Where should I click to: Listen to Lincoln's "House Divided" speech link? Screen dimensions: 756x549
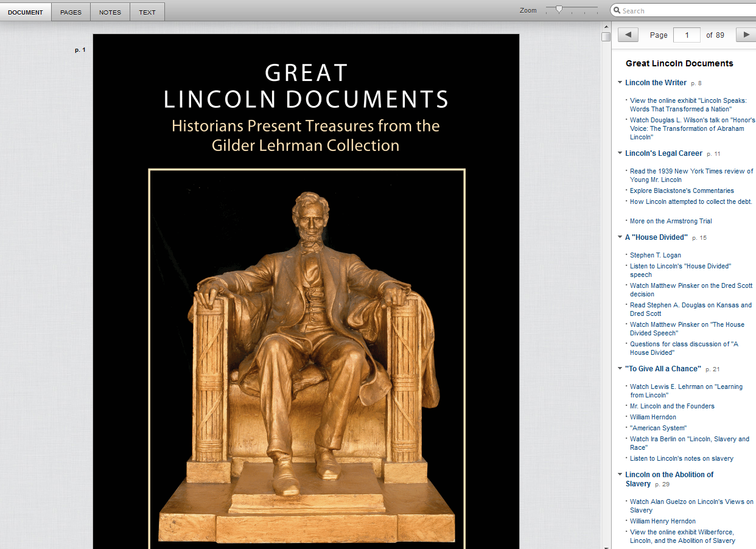681,270
